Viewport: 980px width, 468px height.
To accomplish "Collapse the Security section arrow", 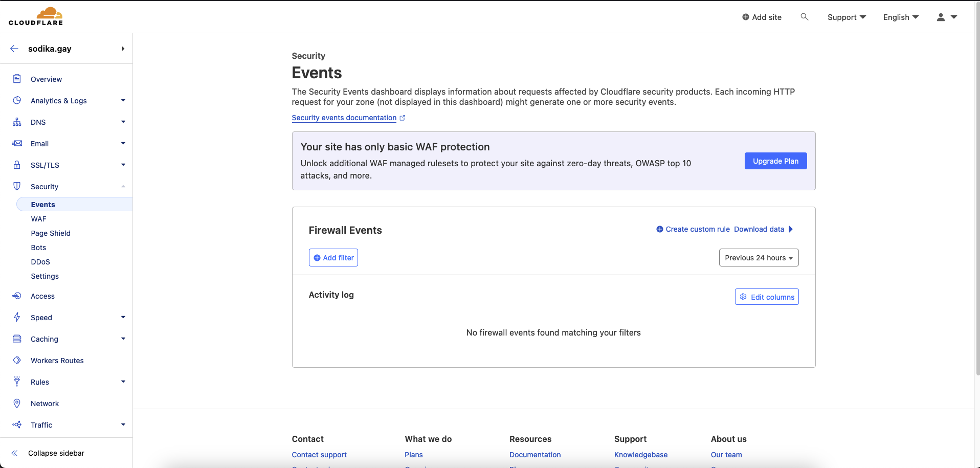I will 123,186.
